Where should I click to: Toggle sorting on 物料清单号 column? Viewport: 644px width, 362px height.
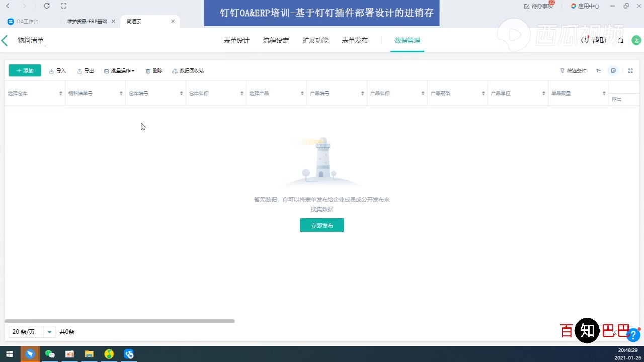(121, 93)
